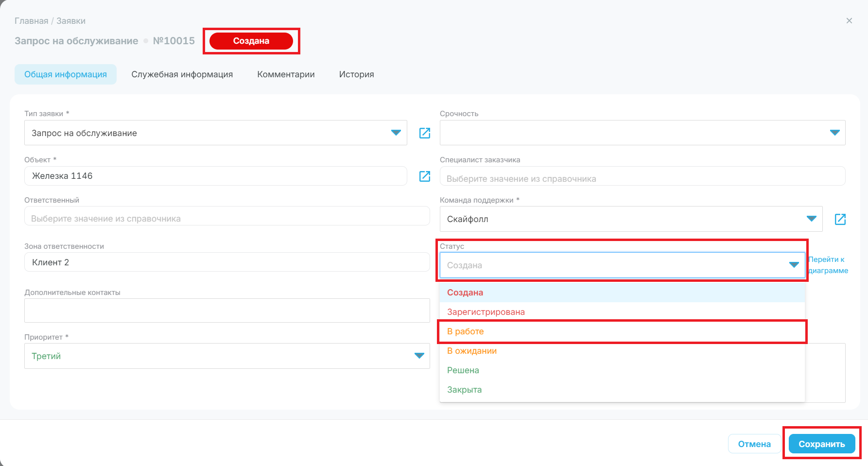Go to Главная breadcrumb

(32, 21)
